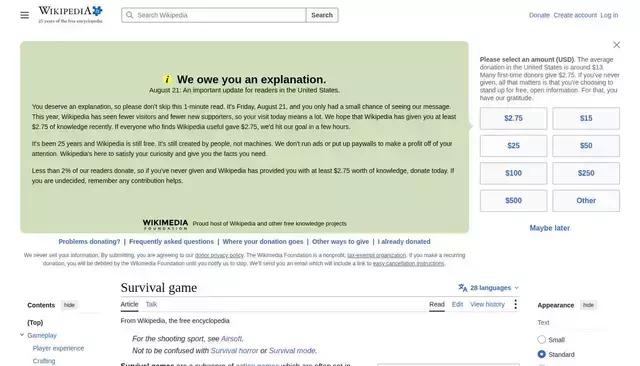Open Other ways to give link
Image resolution: width=640 pixels, height=366 pixels.
340,242
